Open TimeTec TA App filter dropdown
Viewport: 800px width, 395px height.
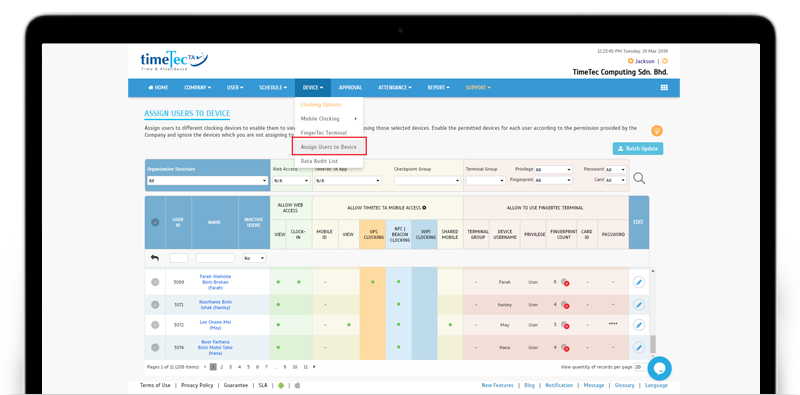point(347,181)
